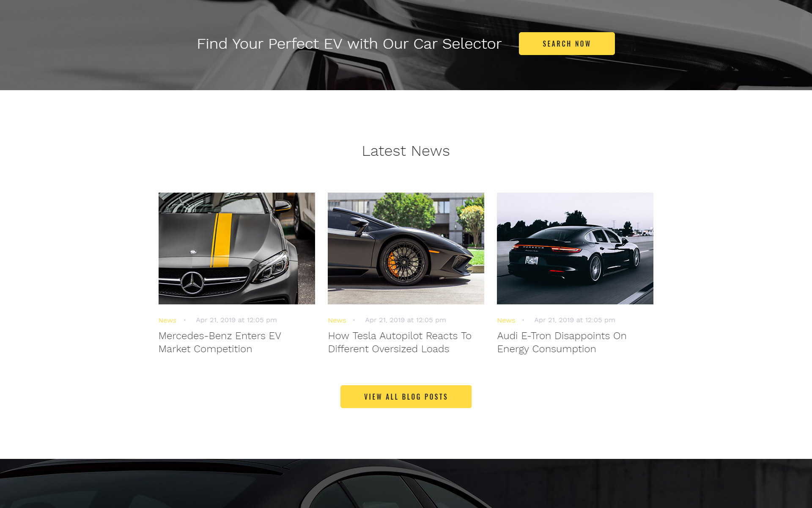Screen dimensions: 812x508
Task: Click the VIEW ALL BLOG POSTS button
Action: pos(406,397)
